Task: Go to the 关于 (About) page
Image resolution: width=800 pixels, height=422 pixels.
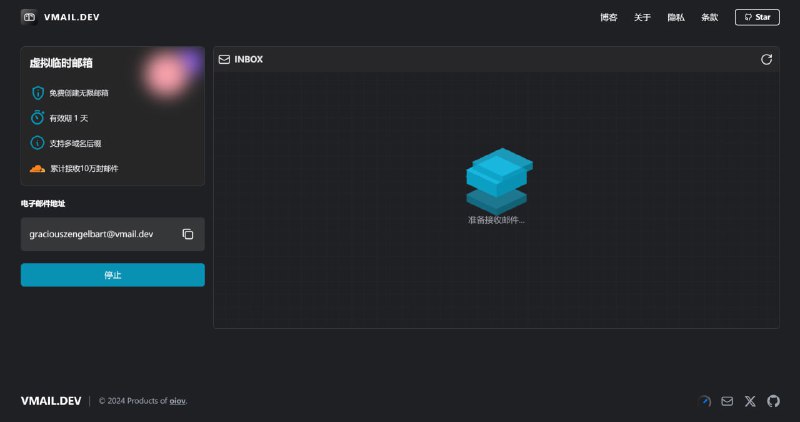Action: 642,17
